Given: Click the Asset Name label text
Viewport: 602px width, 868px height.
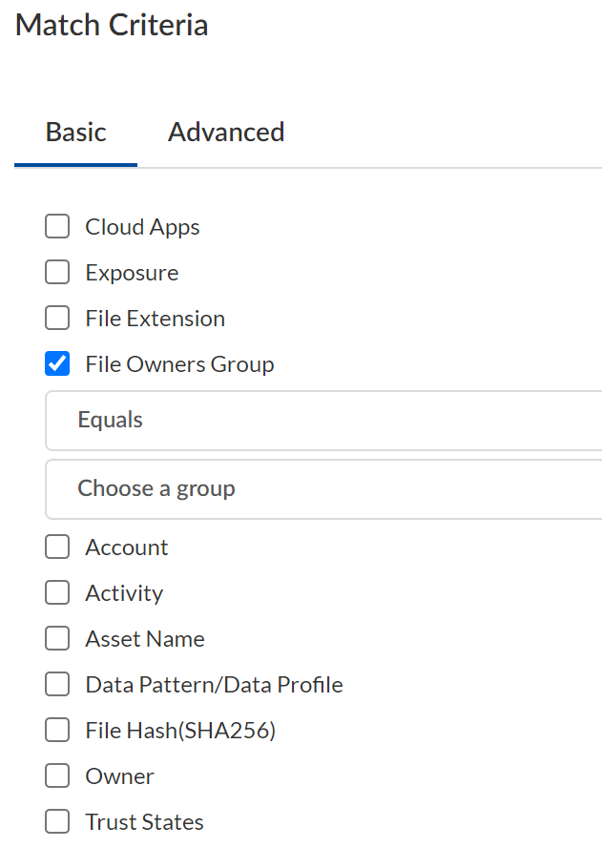Looking at the screenshot, I should (x=145, y=639).
